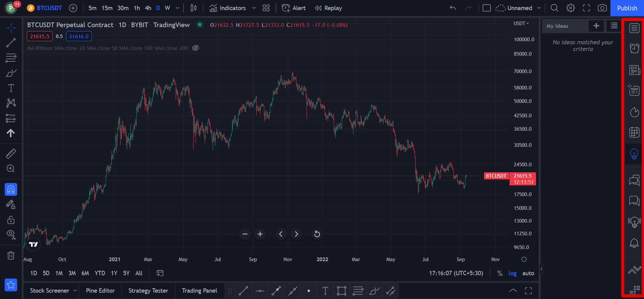Open Private Chats icon
Viewport: 644px width, 299px height.
click(634, 201)
